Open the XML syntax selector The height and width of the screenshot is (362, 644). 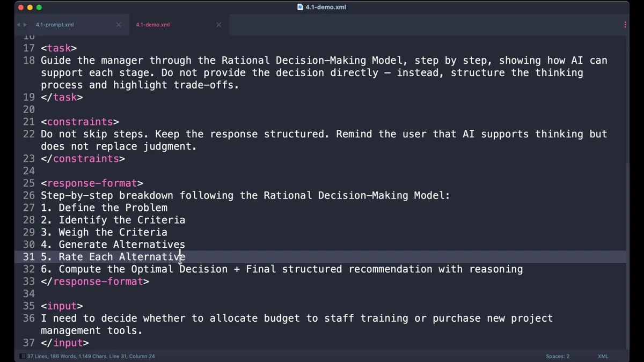(603, 356)
